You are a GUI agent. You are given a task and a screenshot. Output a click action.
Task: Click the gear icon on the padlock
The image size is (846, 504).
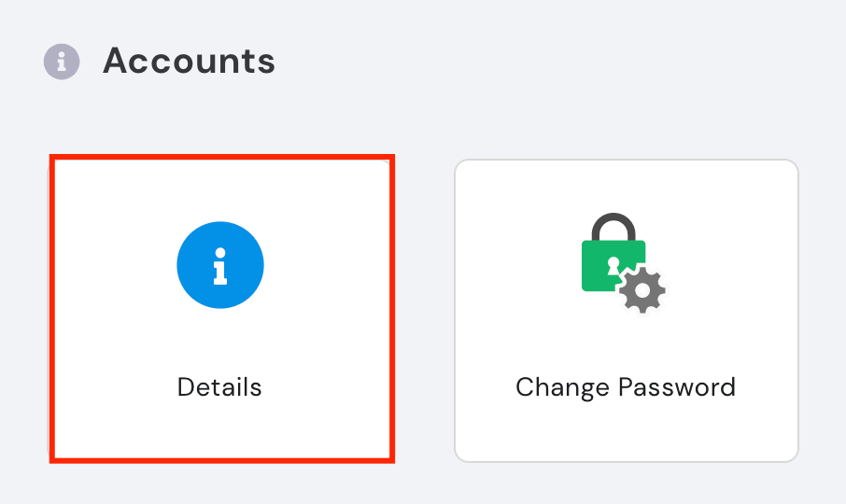[642, 290]
